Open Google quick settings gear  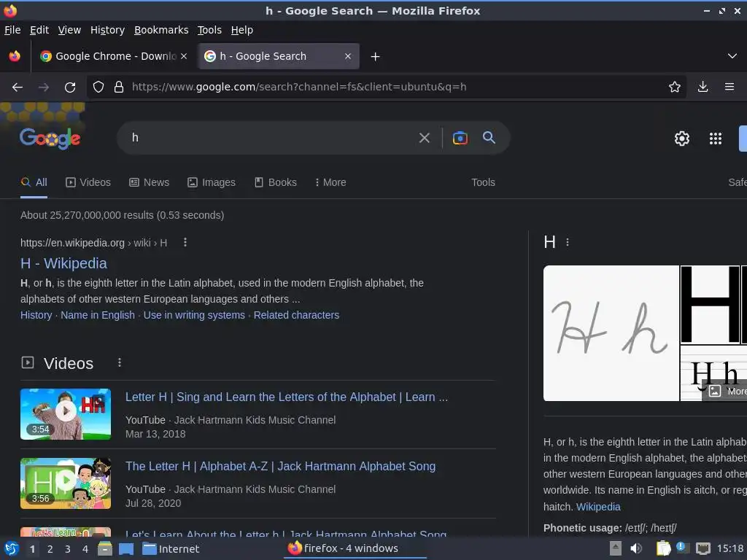[682, 139]
